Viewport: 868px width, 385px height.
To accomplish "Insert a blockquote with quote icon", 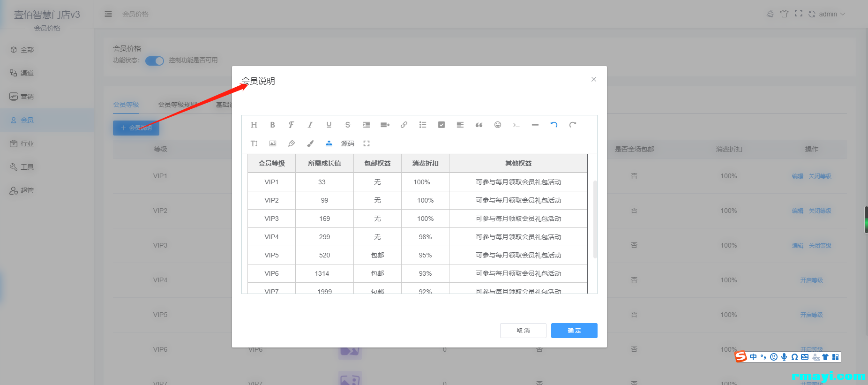I will click(479, 125).
